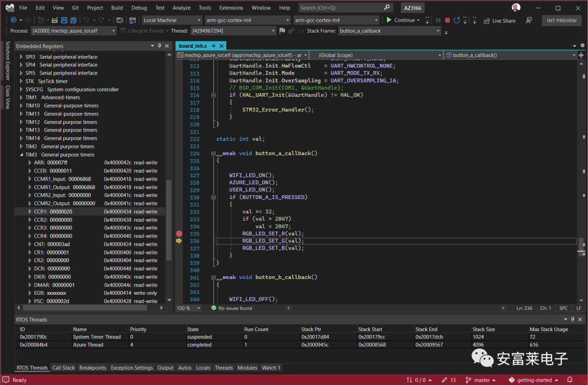
Task: Expand the SYSCFG register group
Action: 21,90
